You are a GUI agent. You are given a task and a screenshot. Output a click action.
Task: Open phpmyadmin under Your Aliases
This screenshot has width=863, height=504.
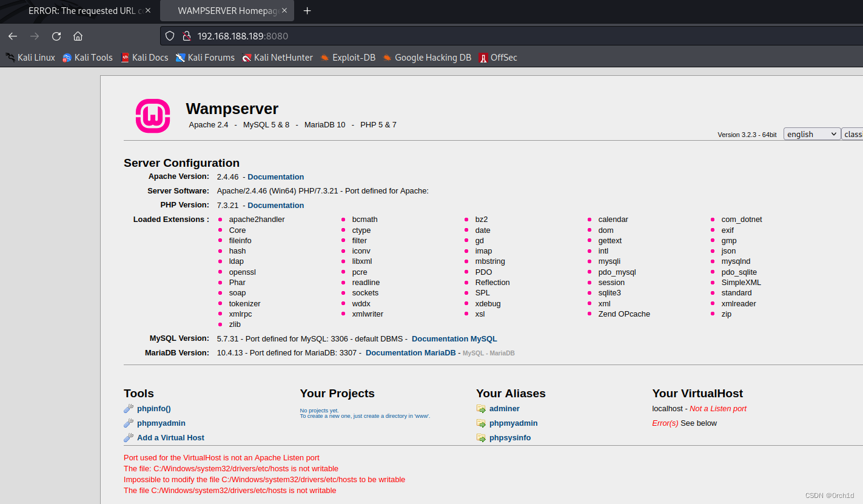514,423
